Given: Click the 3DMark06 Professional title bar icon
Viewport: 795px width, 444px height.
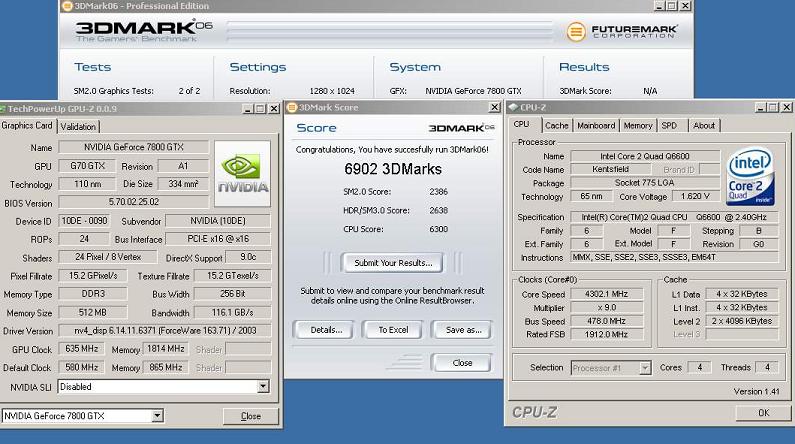Looking at the screenshot, I should (x=67, y=6).
